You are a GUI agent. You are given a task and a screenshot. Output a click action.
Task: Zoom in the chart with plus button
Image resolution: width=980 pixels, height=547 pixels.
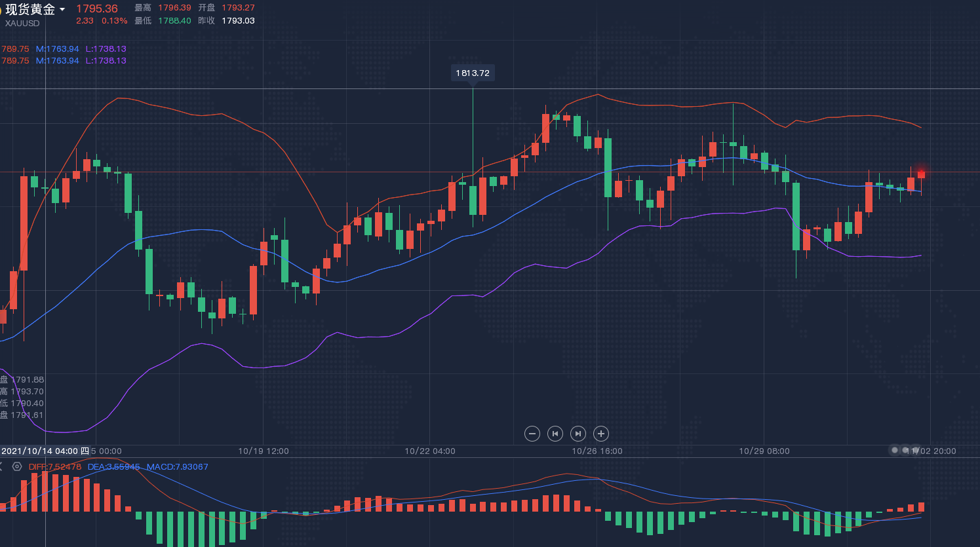[x=601, y=434]
